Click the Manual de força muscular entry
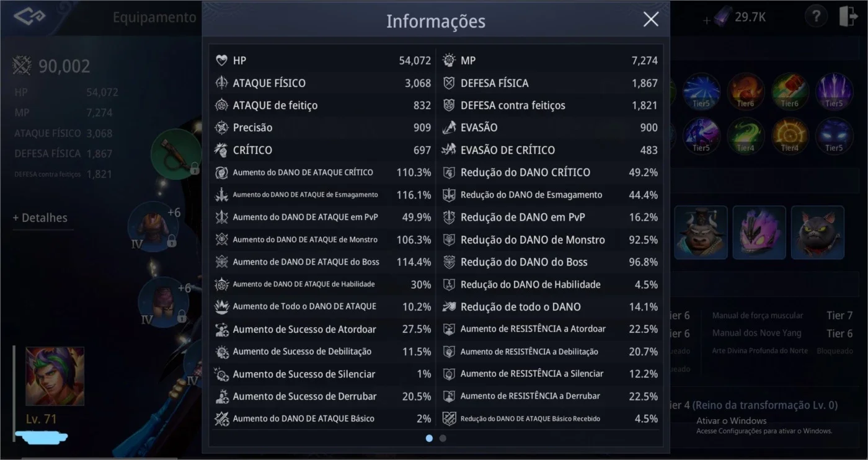 coord(758,316)
